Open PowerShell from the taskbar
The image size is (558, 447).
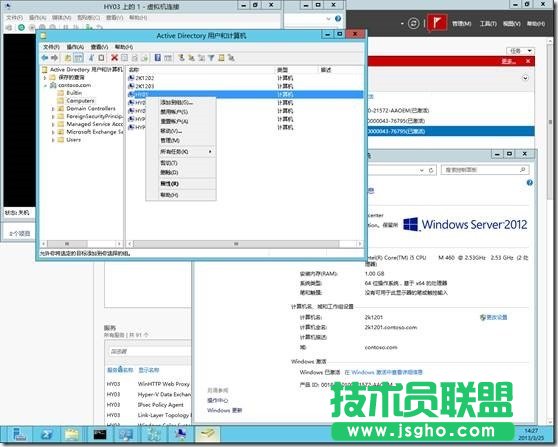[x=46, y=435]
